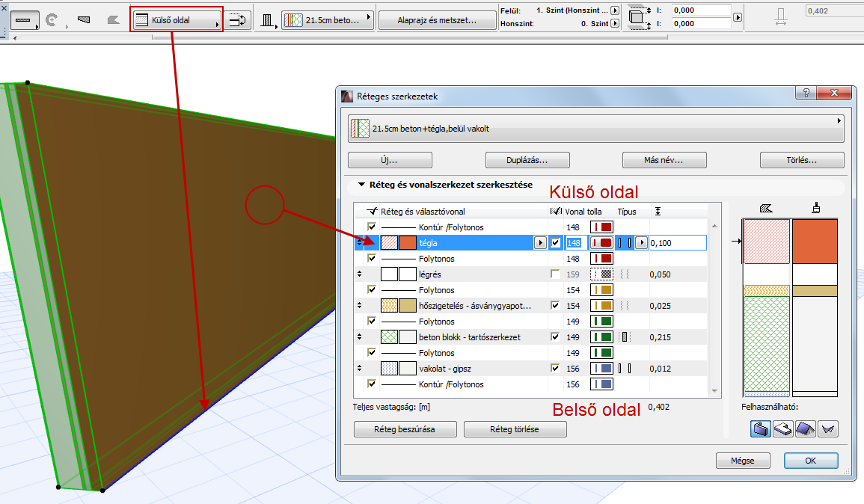This screenshot has width=864, height=504.
Task: Toggle the Slab usage icon
Action: [x=783, y=429]
